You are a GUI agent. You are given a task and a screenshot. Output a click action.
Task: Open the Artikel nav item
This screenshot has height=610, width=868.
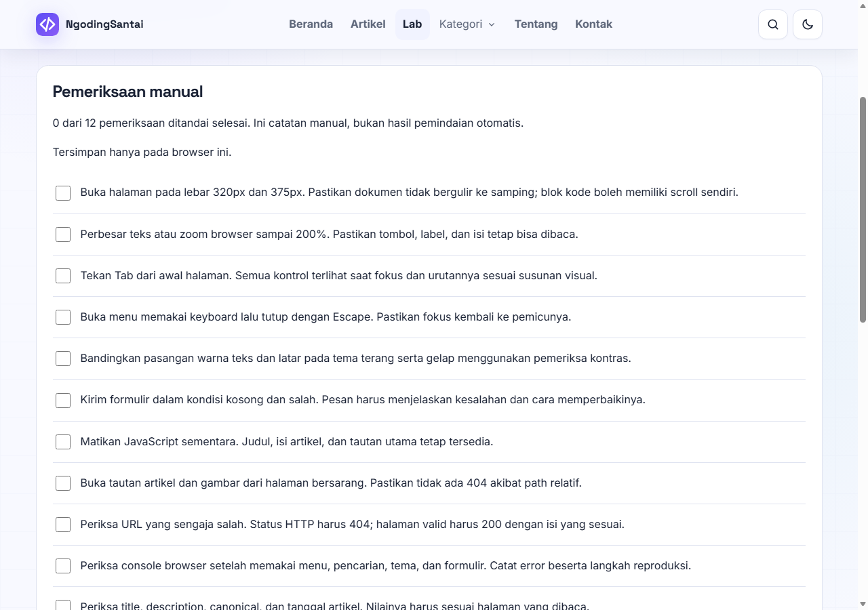(368, 24)
